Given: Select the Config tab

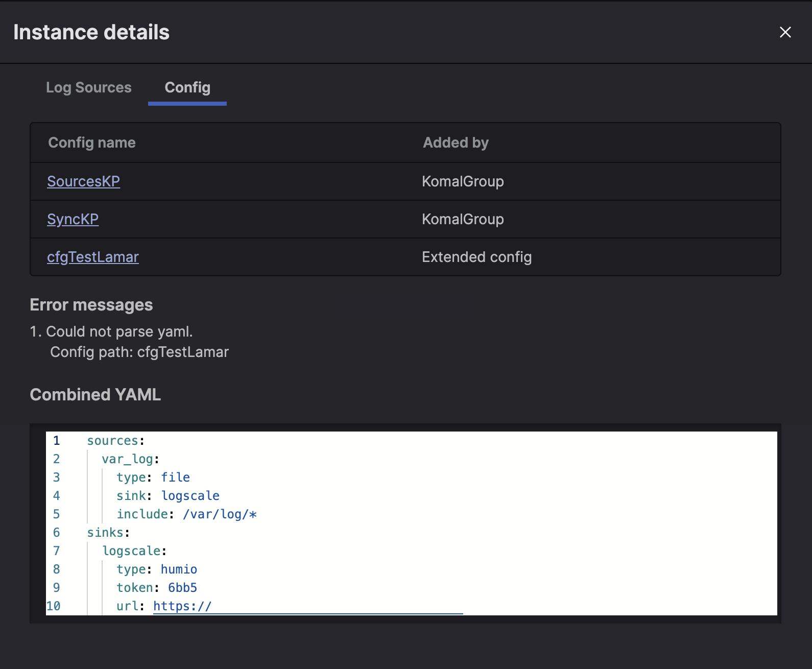Looking at the screenshot, I should [187, 87].
